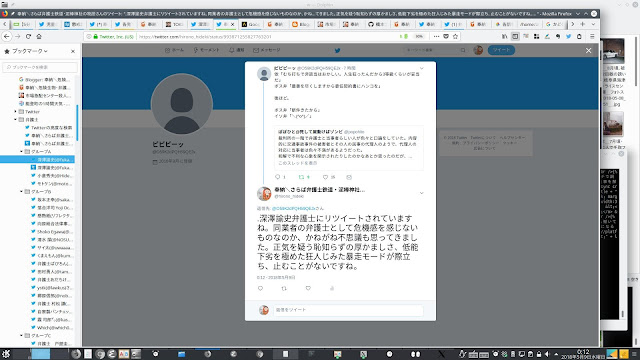
Task: Reply icon under the main large-text tweet
Action: 260,288
